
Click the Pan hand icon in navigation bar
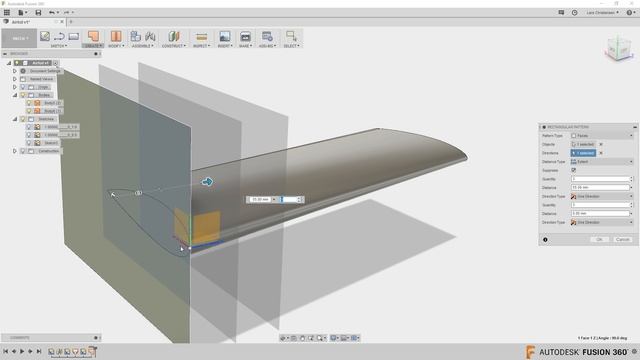(302, 338)
